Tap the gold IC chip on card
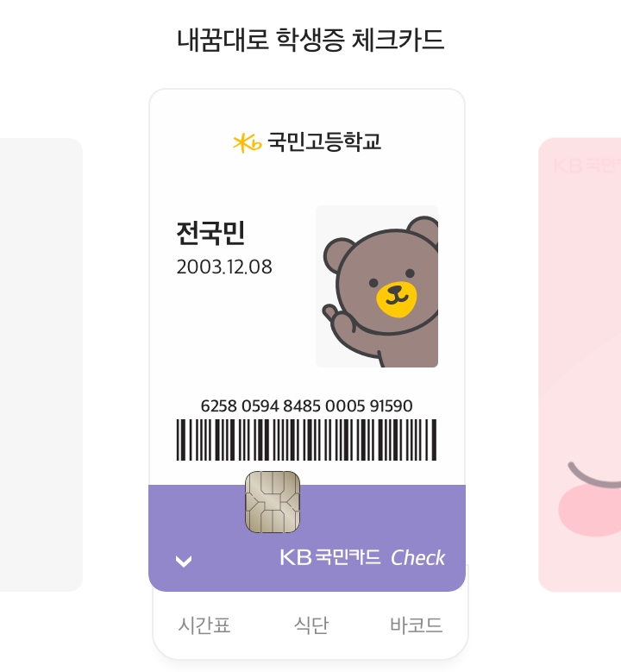Viewport: 621px width, 672px height. pyautogui.click(x=273, y=503)
